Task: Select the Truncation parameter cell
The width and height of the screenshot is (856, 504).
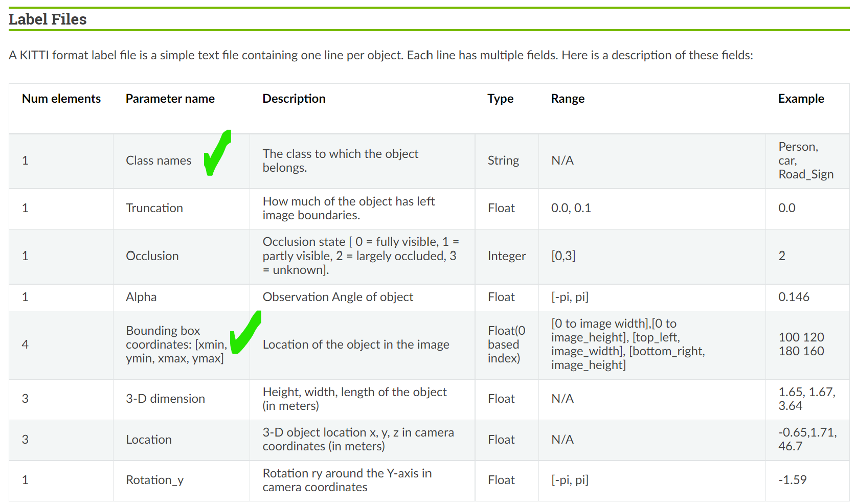Action: [154, 208]
